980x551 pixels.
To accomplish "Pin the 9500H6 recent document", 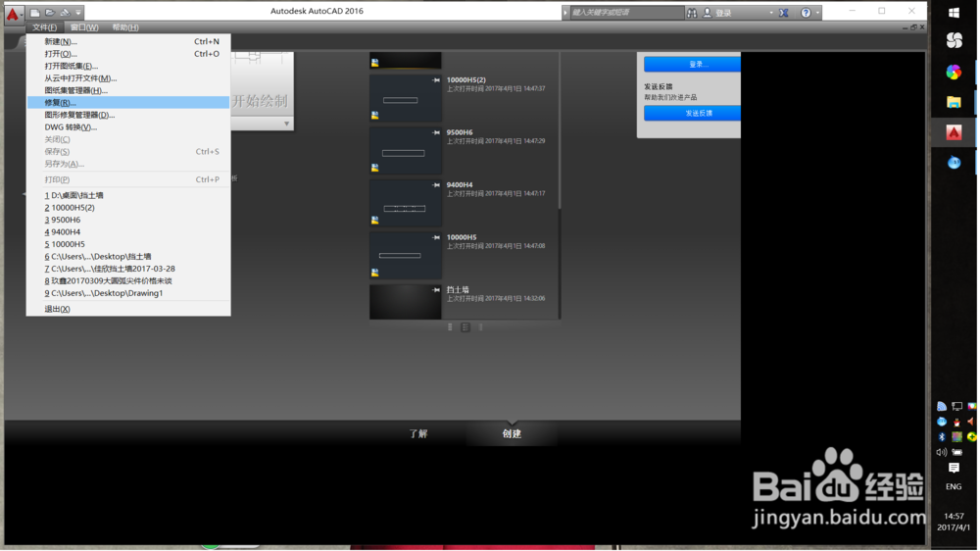I will click(x=436, y=132).
